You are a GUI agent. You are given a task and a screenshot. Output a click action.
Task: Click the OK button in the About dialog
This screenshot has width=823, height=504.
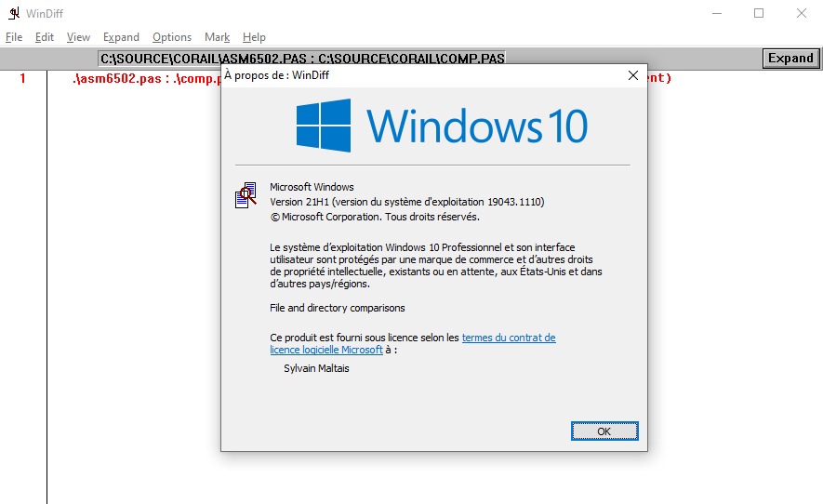coord(604,431)
